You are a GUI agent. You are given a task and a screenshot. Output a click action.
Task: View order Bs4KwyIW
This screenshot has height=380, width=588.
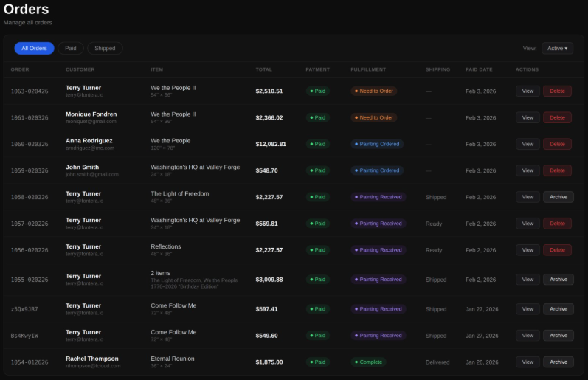tap(527, 336)
